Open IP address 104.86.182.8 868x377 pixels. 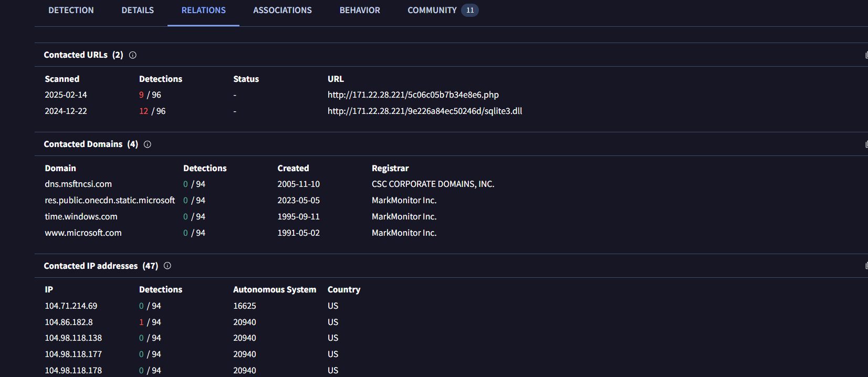click(69, 322)
